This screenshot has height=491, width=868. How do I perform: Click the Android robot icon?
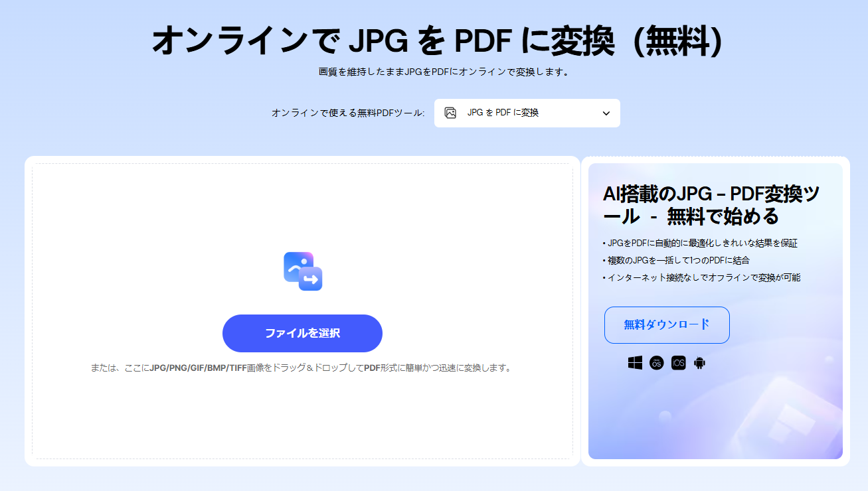point(699,363)
